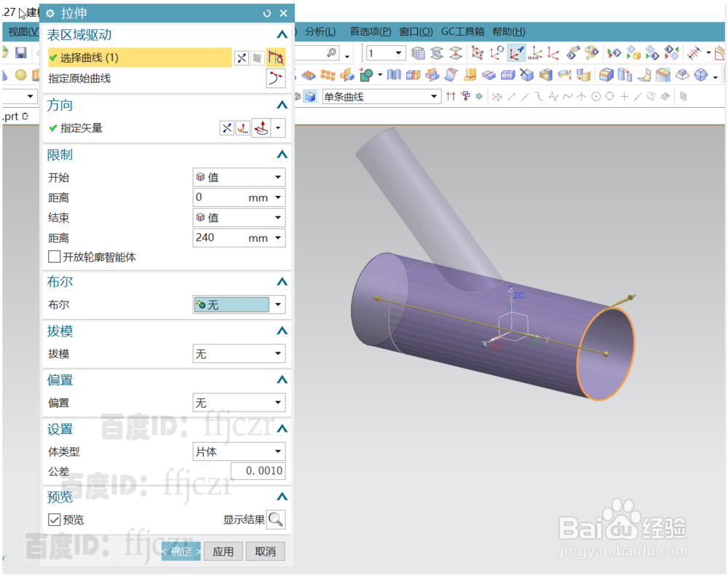Open the 单条曲线 curve rule dropdown
This screenshot has width=728, height=576.
pyautogui.click(x=381, y=97)
